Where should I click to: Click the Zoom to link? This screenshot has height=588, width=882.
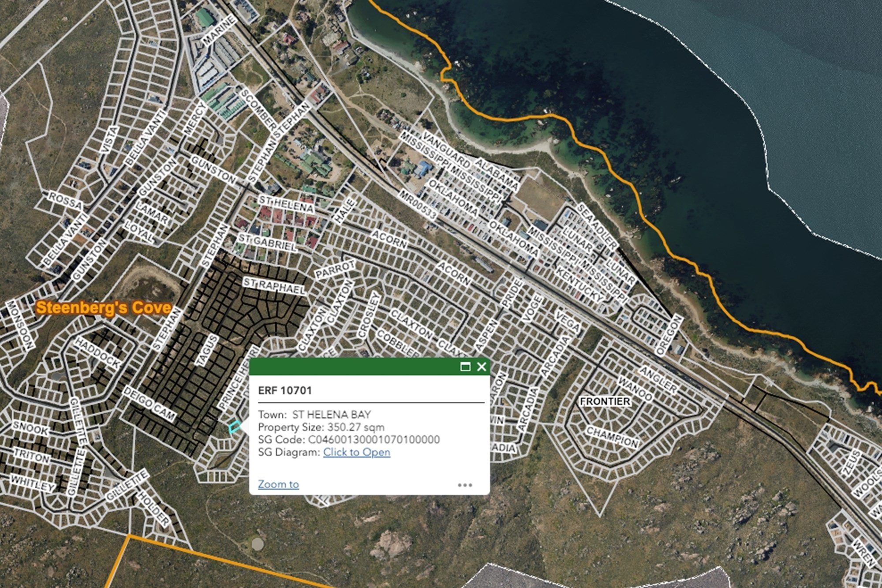point(278,484)
